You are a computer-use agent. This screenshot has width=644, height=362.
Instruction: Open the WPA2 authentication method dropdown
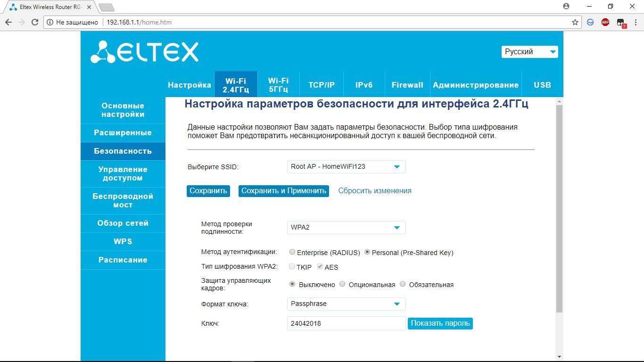tap(346, 227)
